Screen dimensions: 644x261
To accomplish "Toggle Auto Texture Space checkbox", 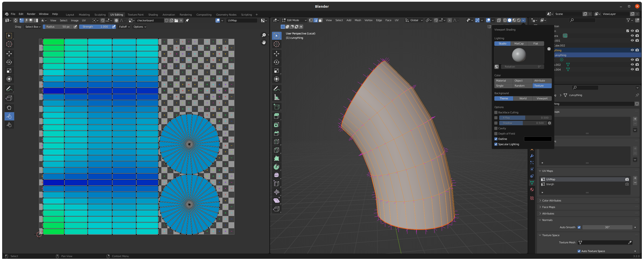I will (x=579, y=251).
